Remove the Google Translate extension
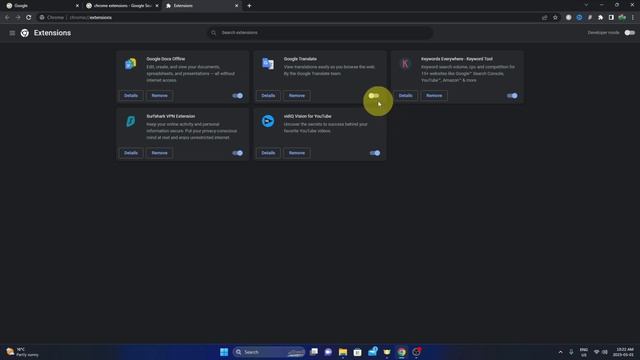The image size is (640, 360). coord(297,96)
